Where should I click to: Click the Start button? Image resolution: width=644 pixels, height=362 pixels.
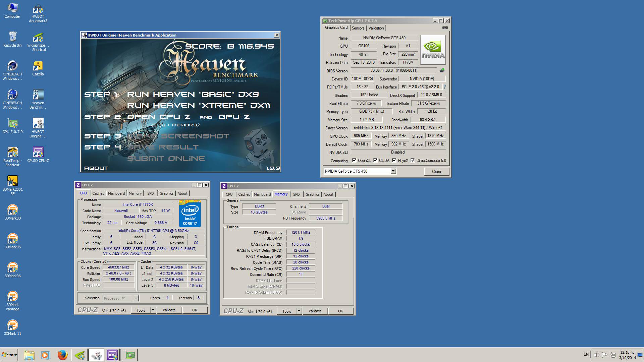click(x=9, y=355)
